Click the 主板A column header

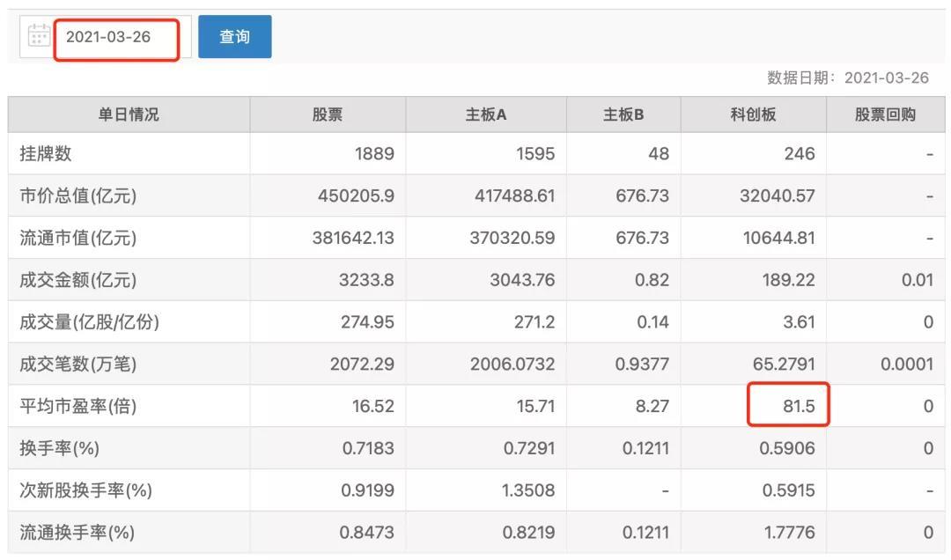[x=486, y=114]
